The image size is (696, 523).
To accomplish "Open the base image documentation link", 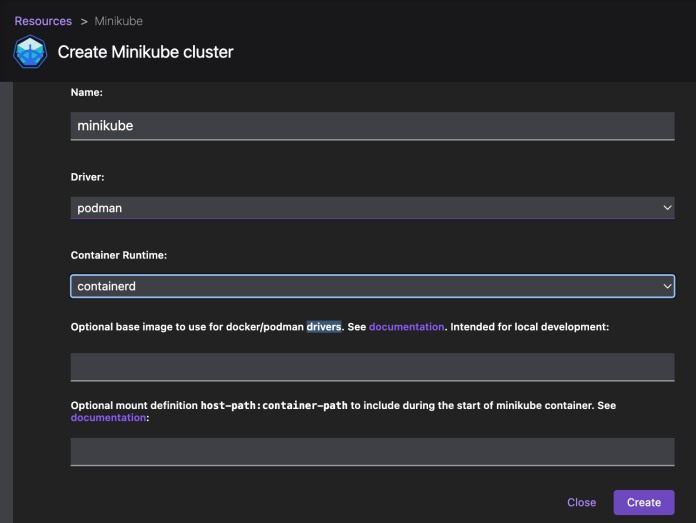I will pyautogui.click(x=406, y=327).
